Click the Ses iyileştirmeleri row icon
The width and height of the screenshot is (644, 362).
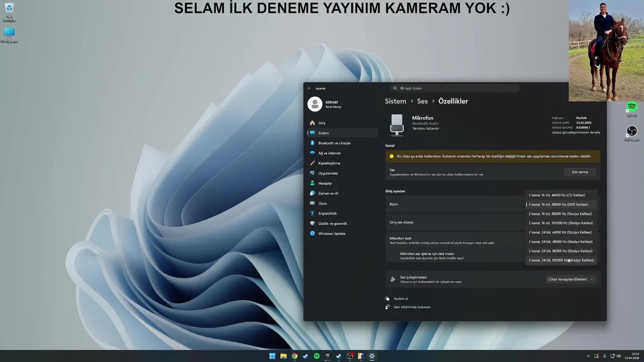pyautogui.click(x=393, y=279)
